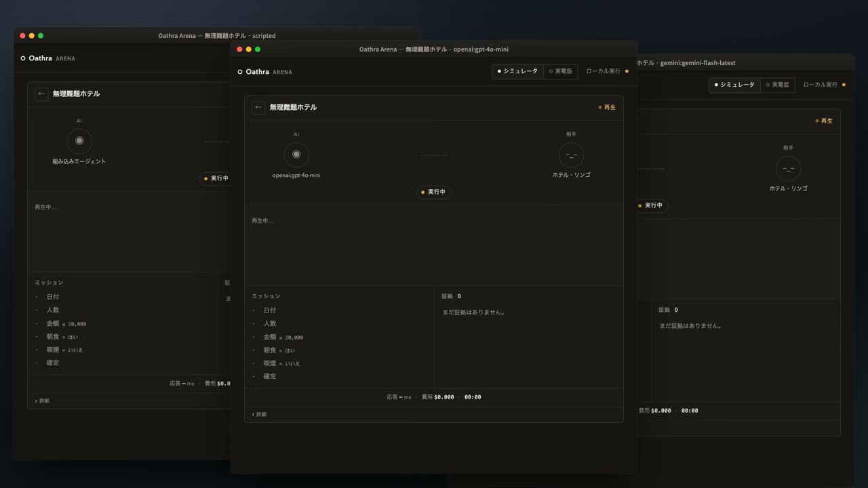Click the 再生 indicator in front window
Image resolution: width=868 pixels, height=488 pixels.
pos(607,107)
